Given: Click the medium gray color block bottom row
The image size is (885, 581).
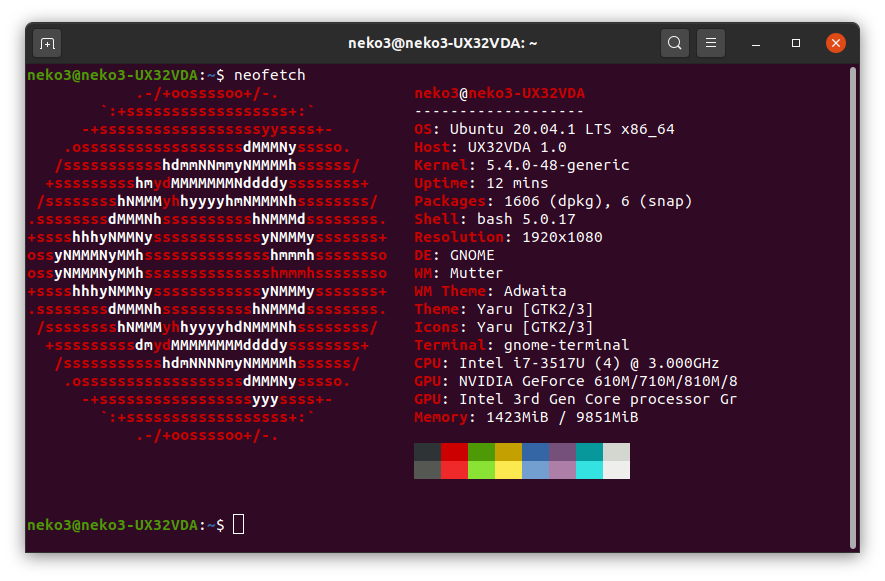Looking at the screenshot, I should (x=427, y=470).
